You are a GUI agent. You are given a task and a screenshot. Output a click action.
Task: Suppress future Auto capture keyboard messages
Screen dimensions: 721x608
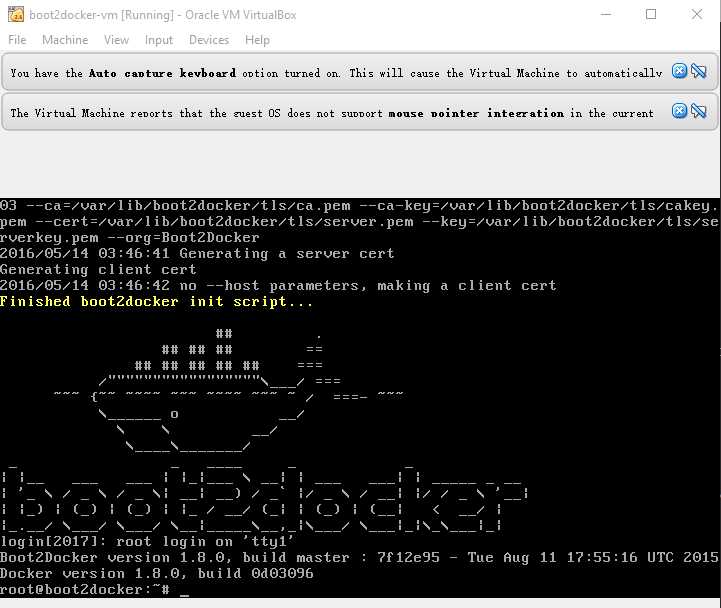[698, 71]
